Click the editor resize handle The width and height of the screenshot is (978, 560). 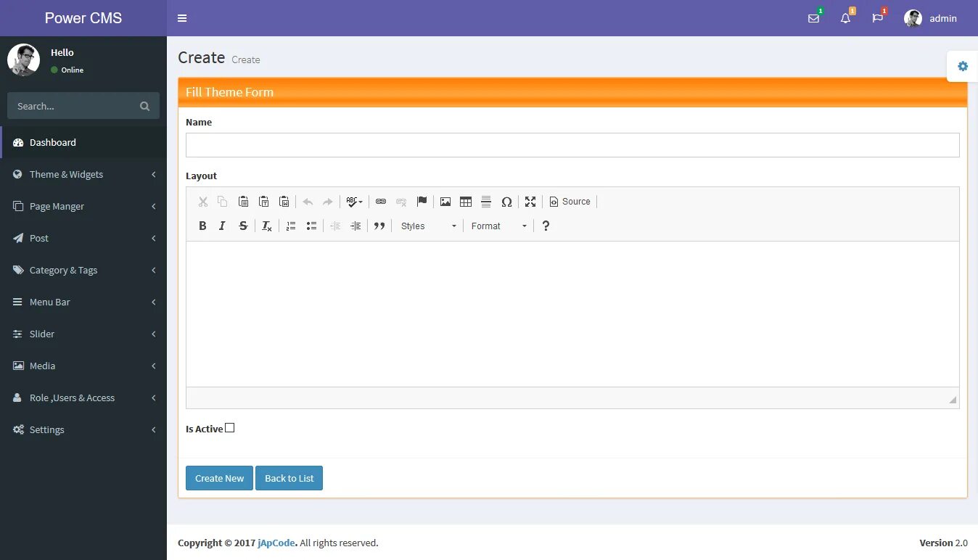pyautogui.click(x=953, y=400)
